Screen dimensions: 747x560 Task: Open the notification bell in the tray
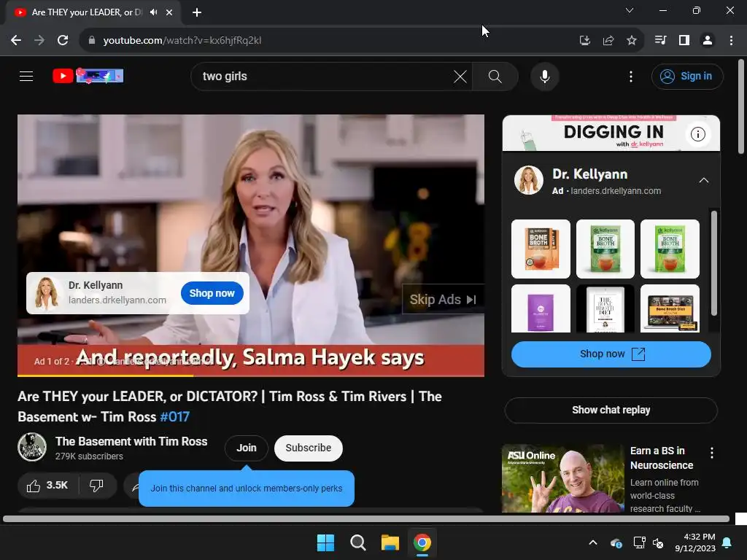[727, 542]
